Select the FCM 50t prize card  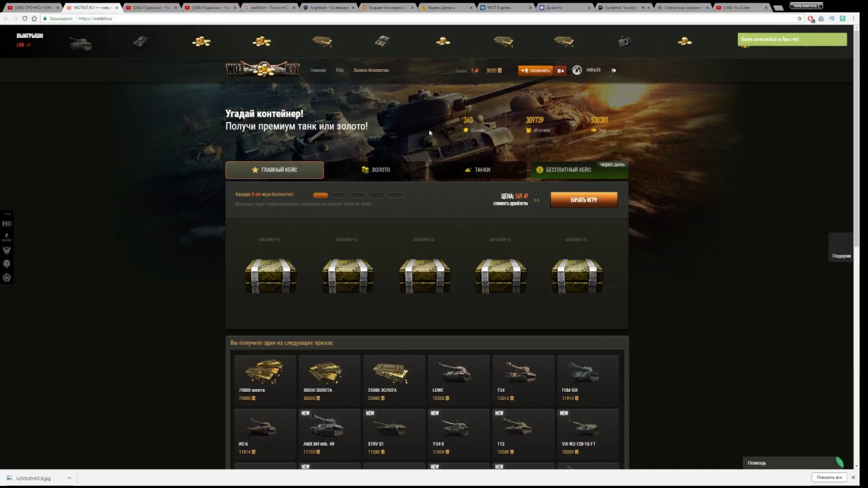587,380
